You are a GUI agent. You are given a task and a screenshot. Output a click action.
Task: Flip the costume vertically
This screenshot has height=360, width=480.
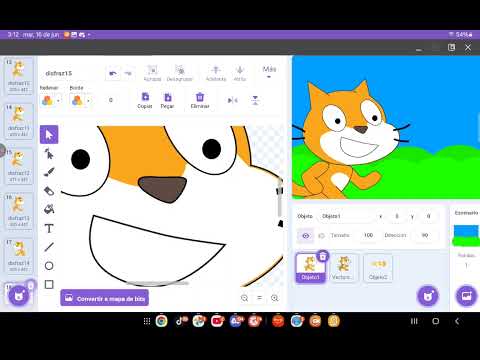click(x=255, y=100)
